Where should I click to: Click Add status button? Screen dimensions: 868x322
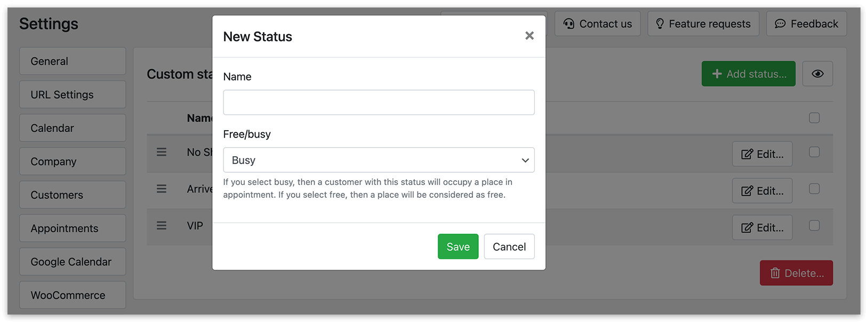(x=749, y=74)
